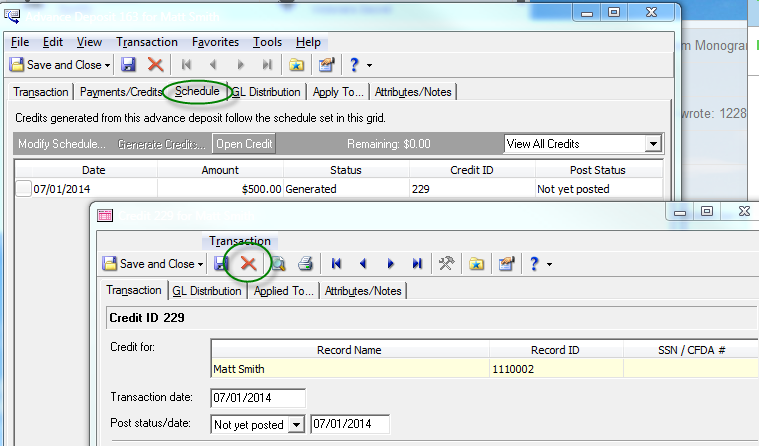Click the Generate Credits button
This screenshot has width=759, height=446.
tap(162, 144)
